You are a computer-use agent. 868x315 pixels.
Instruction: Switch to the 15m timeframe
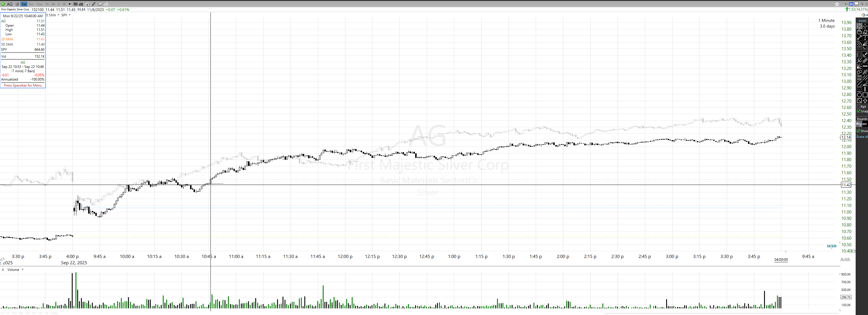pos(39,4)
